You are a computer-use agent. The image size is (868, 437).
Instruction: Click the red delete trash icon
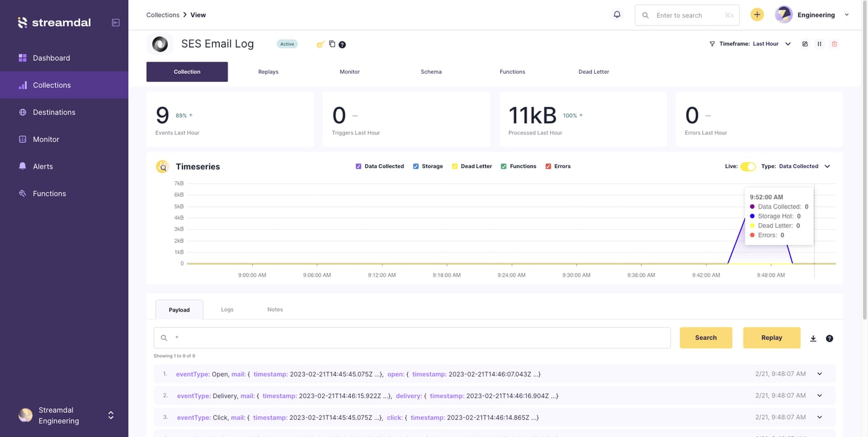pos(834,44)
